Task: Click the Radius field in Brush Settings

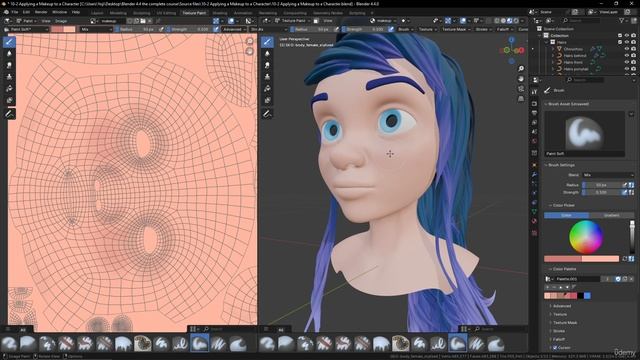Action: coord(602,185)
